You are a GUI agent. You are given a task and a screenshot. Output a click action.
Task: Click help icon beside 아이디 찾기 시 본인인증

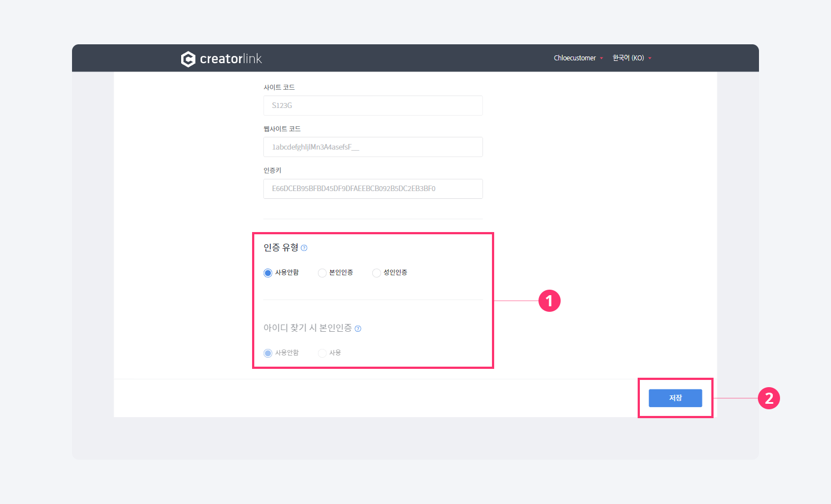358,328
